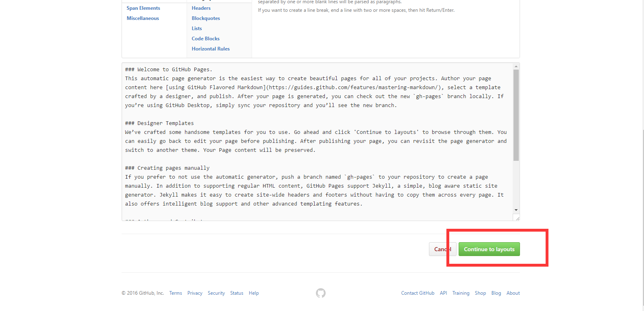Open the Shop footer link
The width and height of the screenshot is (644, 311).
[x=480, y=293]
